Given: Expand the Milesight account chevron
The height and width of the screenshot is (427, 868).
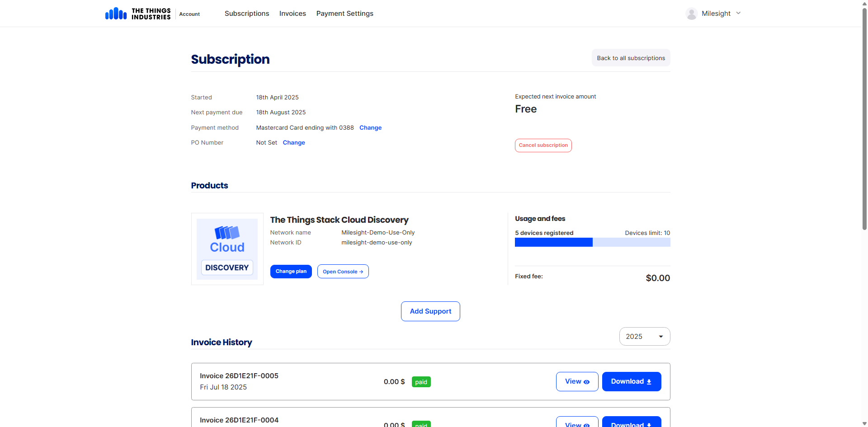Looking at the screenshot, I should pyautogui.click(x=738, y=13).
